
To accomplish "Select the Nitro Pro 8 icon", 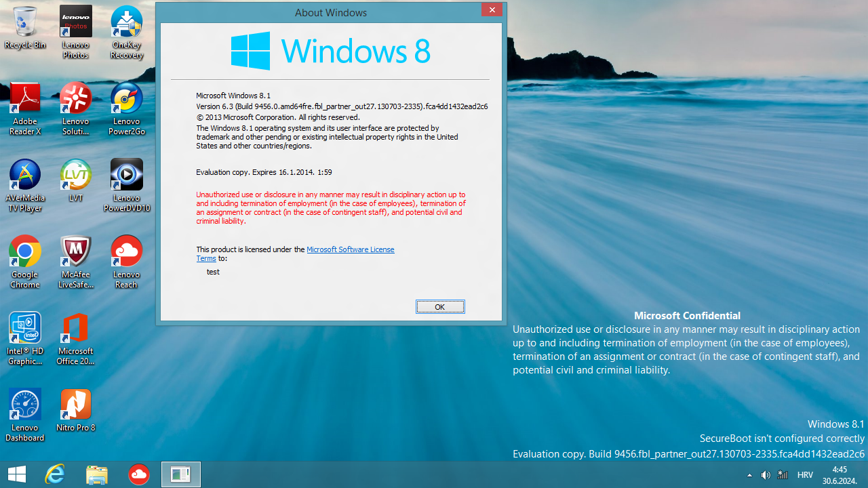I will 76,410.
